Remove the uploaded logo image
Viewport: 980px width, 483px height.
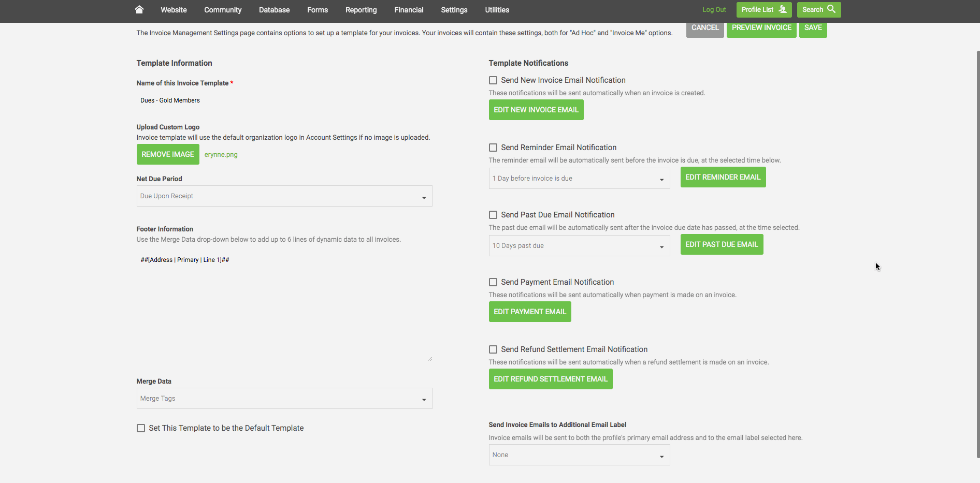click(168, 154)
